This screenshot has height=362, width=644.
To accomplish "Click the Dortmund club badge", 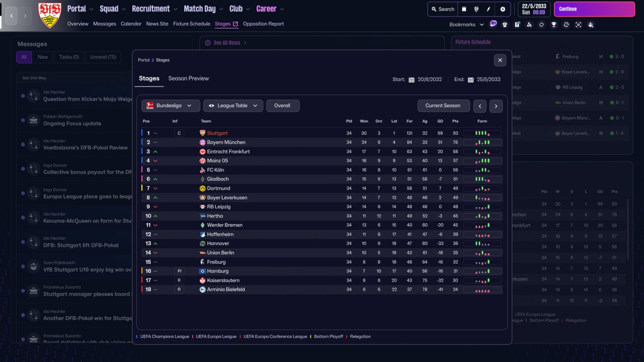I will coord(202,188).
